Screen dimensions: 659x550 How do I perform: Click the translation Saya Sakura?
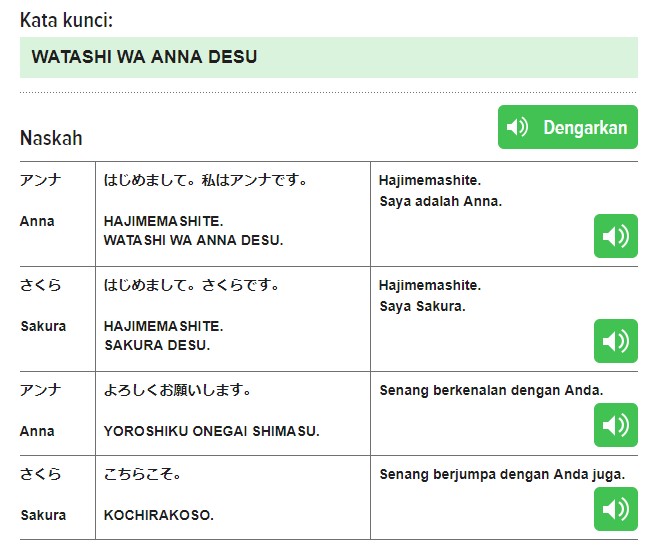pos(422,306)
